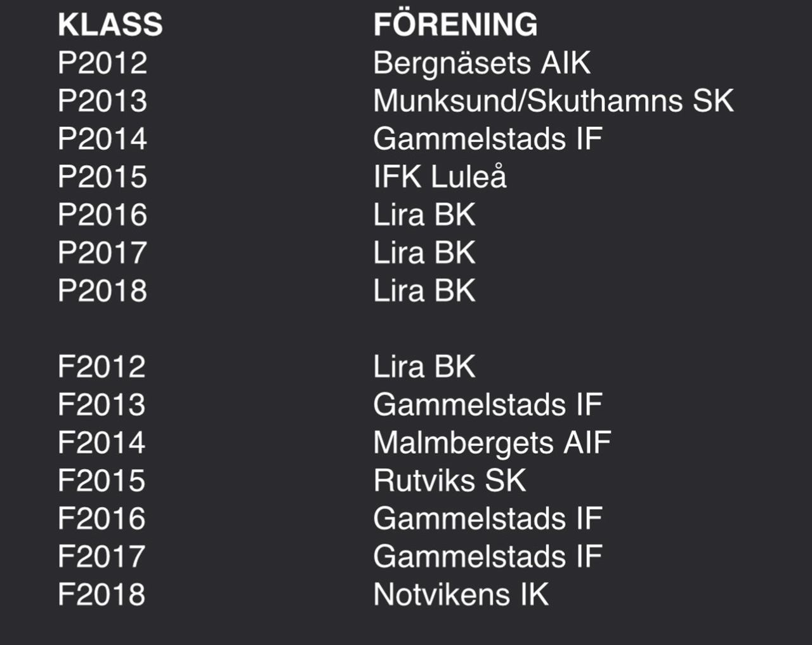Select Gammelstads IF in F2017 row
Viewport: 812px width, 645px height.
488,557
